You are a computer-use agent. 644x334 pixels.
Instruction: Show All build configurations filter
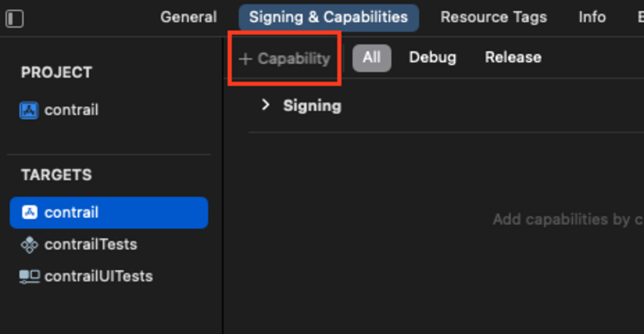372,58
